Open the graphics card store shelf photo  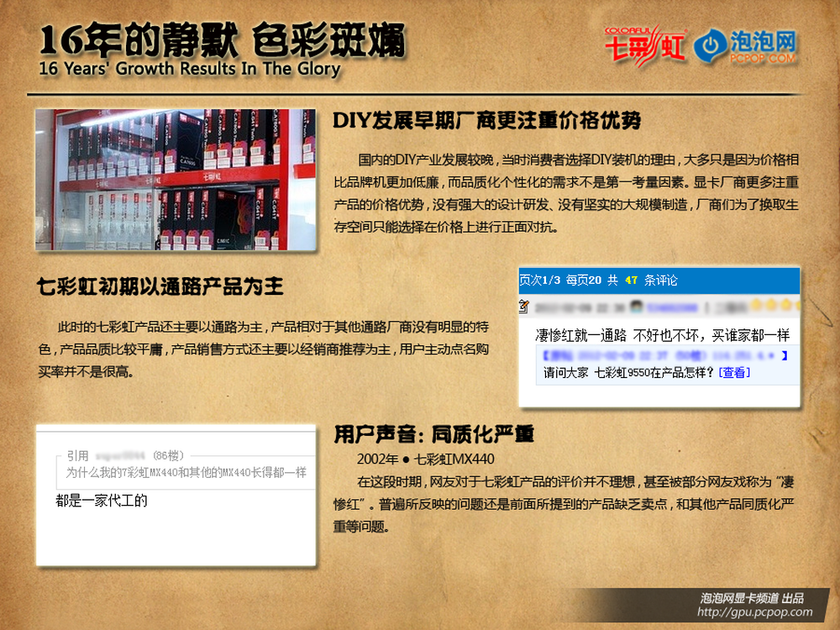(176, 180)
